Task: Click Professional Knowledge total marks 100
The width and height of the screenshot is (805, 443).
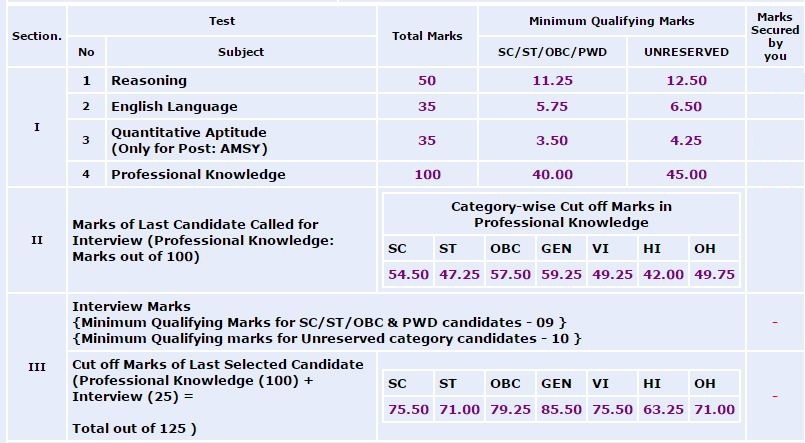Action: (427, 174)
